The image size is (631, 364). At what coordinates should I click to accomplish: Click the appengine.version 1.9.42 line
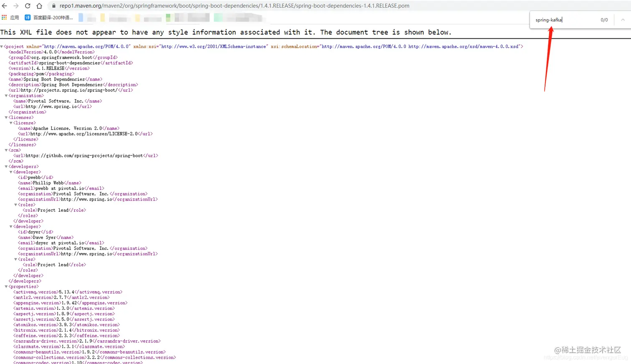coord(70,303)
